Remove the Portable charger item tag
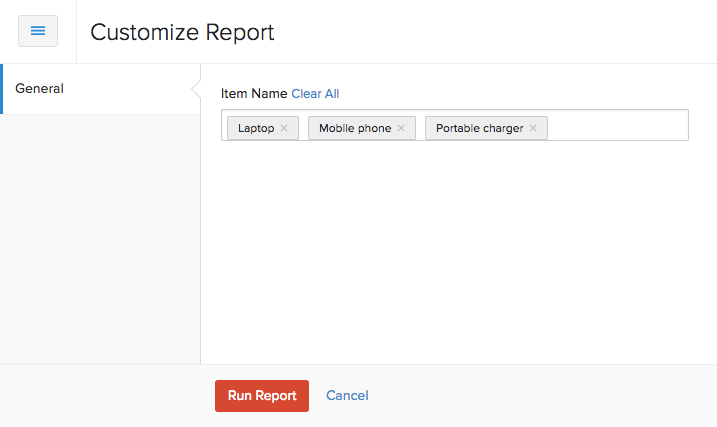The width and height of the screenshot is (717, 427). tap(533, 128)
